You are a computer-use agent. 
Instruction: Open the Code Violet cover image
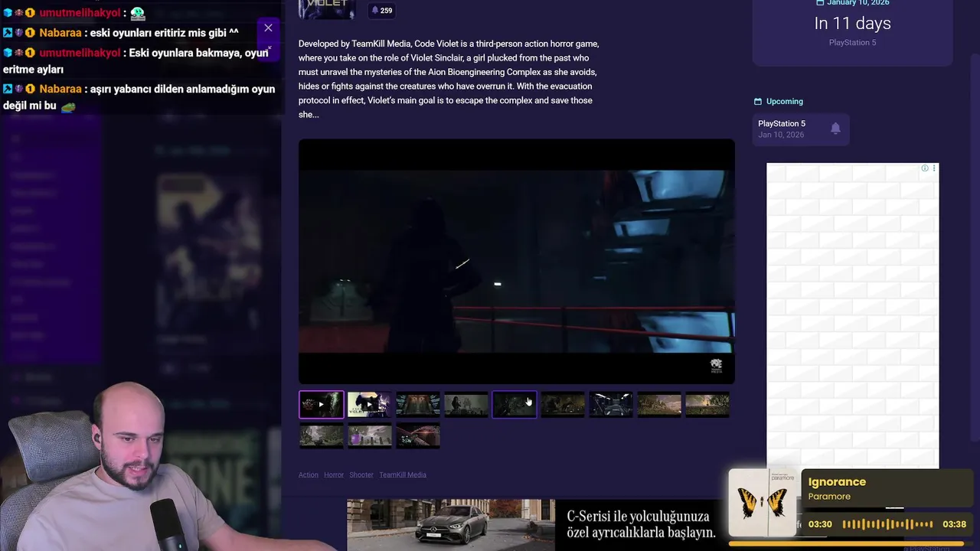point(327,8)
